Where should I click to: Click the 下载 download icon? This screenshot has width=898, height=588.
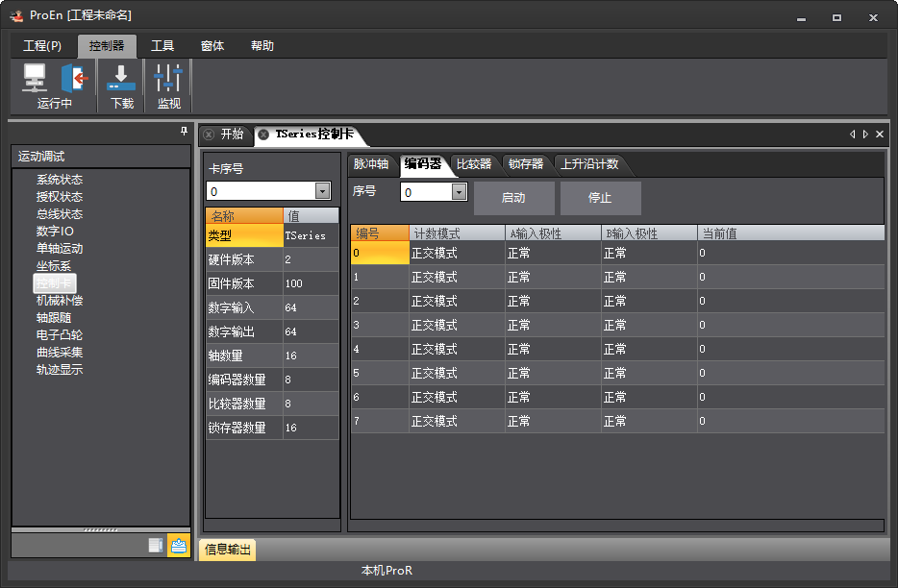coord(121,77)
